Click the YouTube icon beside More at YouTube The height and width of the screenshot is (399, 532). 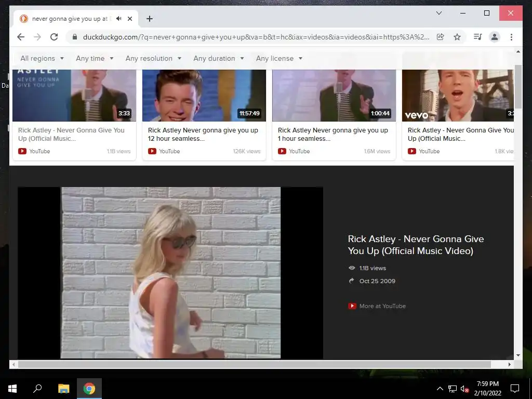pos(352,306)
